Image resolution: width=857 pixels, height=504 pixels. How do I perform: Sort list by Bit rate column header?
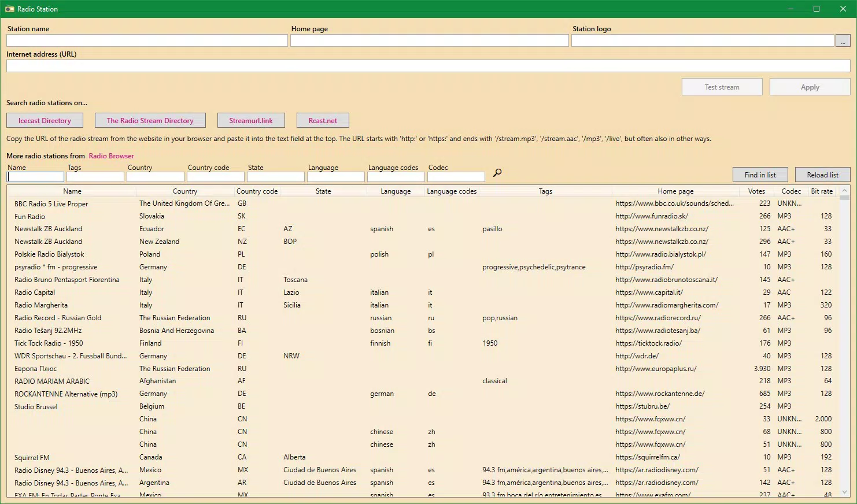pyautogui.click(x=822, y=191)
